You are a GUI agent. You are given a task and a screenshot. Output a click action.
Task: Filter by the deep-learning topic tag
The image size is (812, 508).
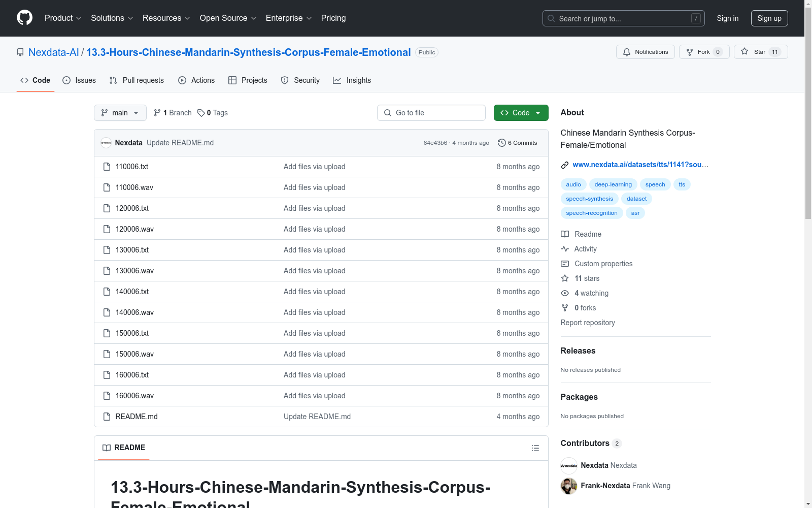[613, 184]
